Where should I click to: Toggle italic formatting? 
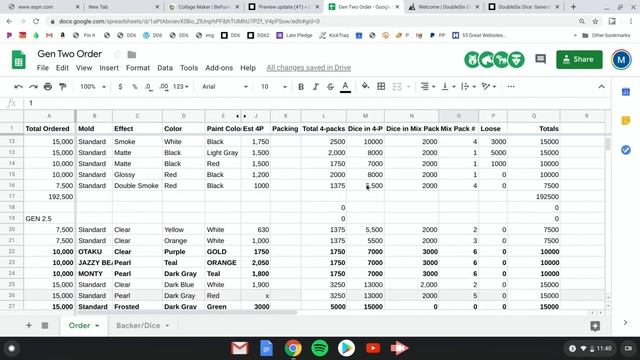[316, 87]
